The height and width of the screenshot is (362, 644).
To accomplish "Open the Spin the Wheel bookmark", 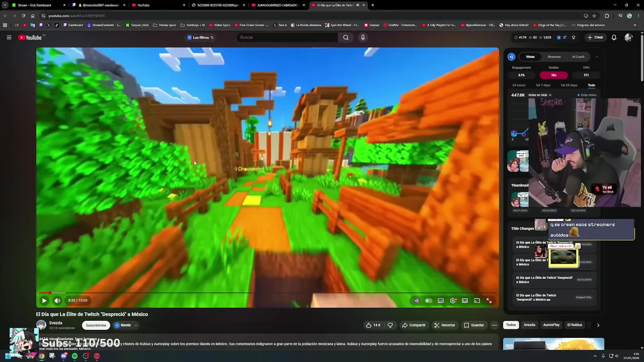I will point(342,25).
